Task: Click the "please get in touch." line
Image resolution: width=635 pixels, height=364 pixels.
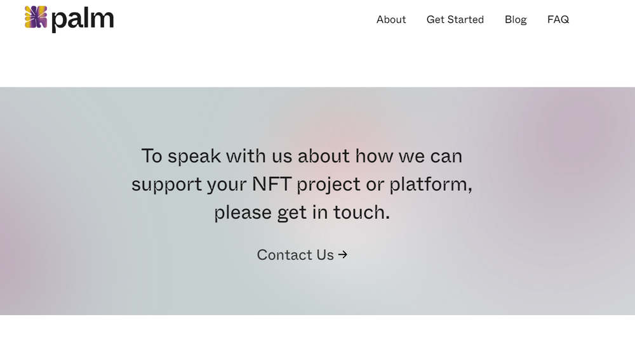Action: click(302, 212)
